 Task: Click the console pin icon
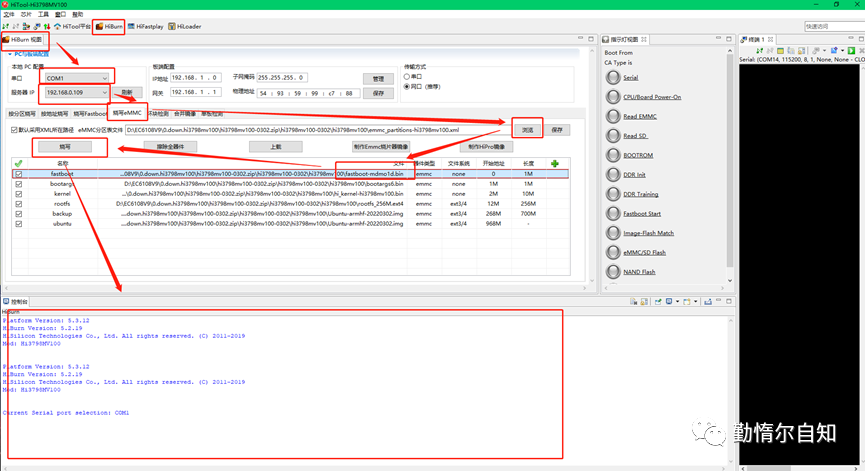click(x=658, y=302)
